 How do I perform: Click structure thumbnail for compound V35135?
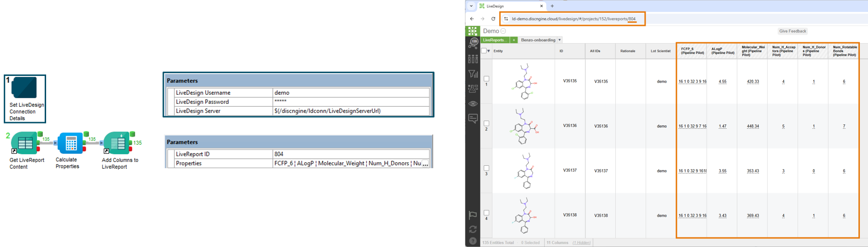click(524, 81)
